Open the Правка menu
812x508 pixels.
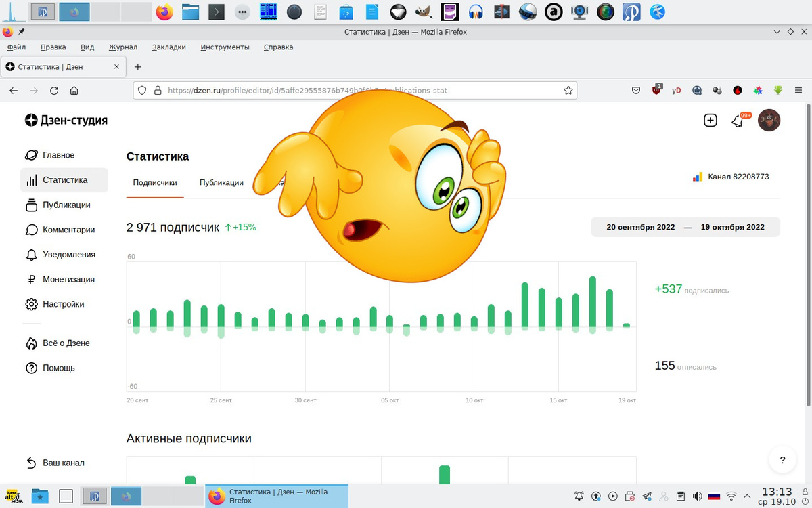pos(53,47)
